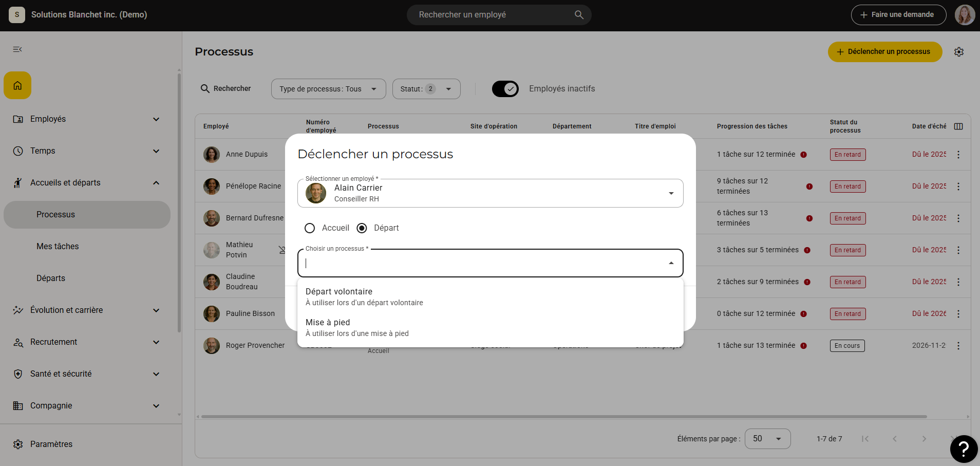Open row actions menu for Anne Dupuis
Viewport: 980px width, 466px height.
click(x=958, y=155)
